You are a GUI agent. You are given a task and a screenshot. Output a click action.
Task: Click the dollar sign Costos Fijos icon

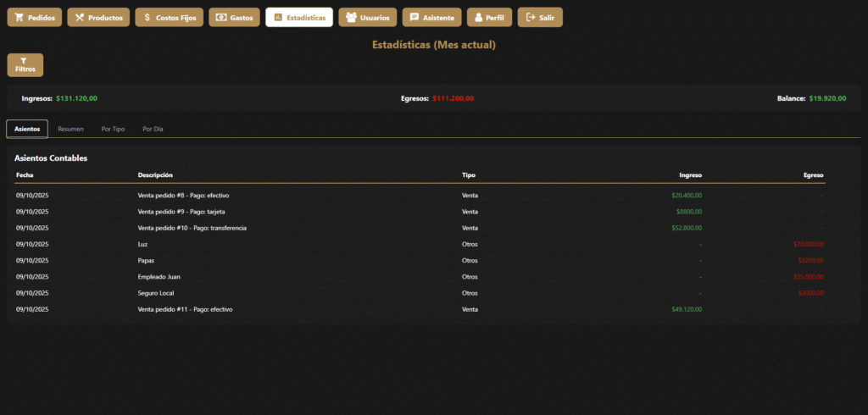tap(147, 18)
